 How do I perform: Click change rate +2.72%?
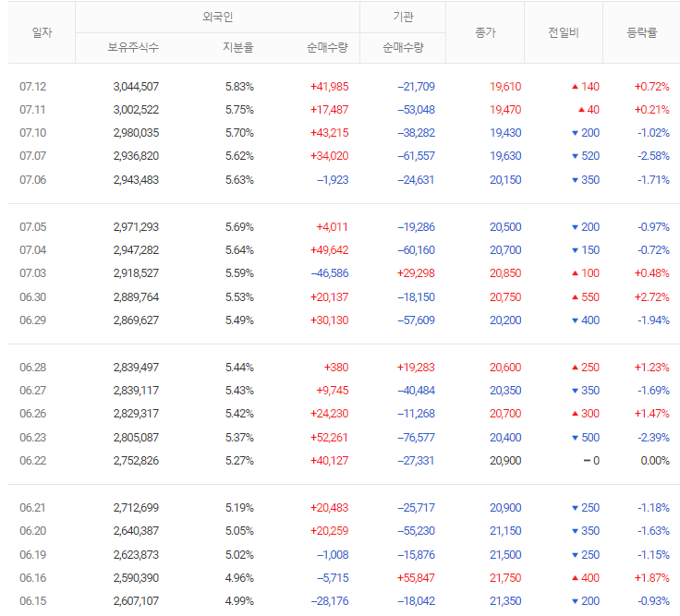click(x=651, y=297)
